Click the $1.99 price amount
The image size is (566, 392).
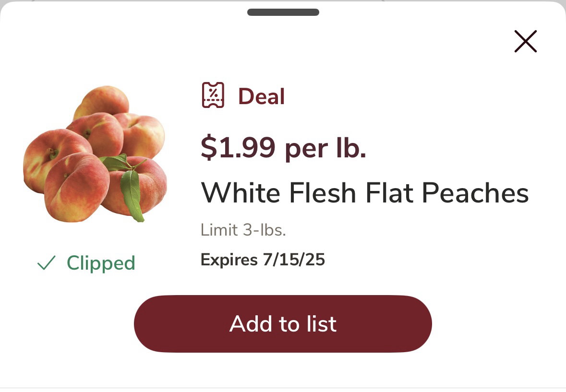[x=238, y=147]
